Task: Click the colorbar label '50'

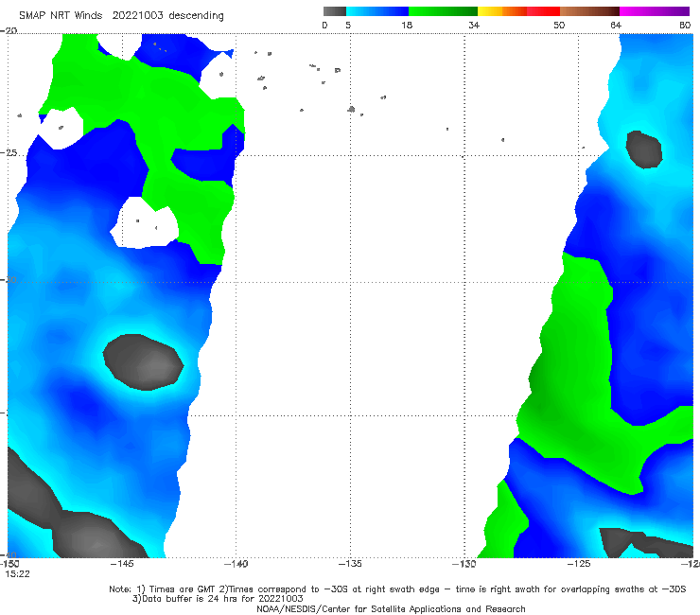Action: [x=559, y=25]
